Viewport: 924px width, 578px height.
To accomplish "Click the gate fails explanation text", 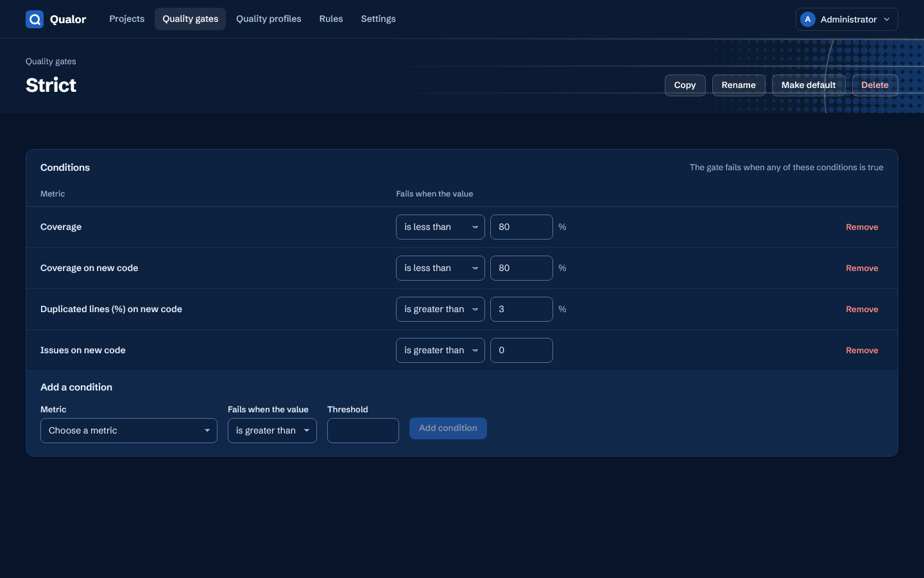I will pos(786,168).
